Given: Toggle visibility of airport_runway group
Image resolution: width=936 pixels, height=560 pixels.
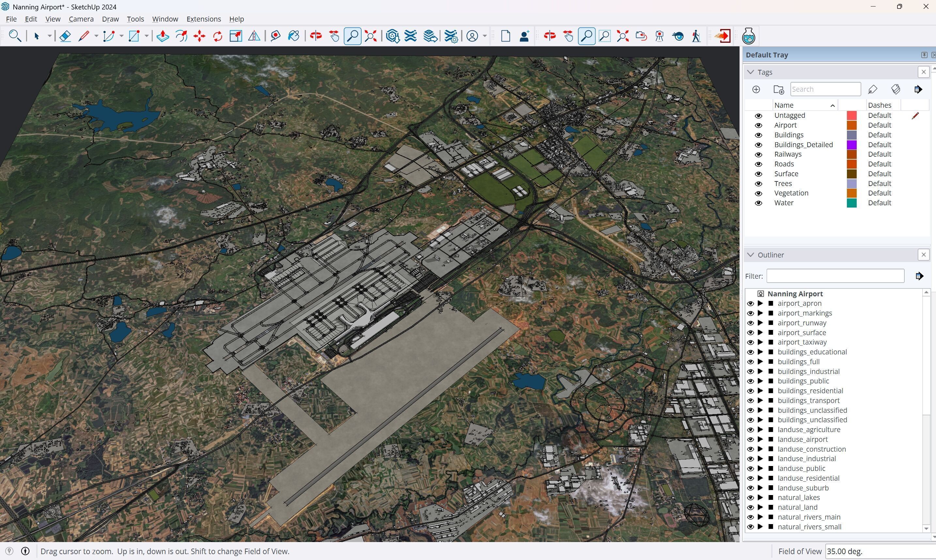Looking at the screenshot, I should tap(750, 323).
